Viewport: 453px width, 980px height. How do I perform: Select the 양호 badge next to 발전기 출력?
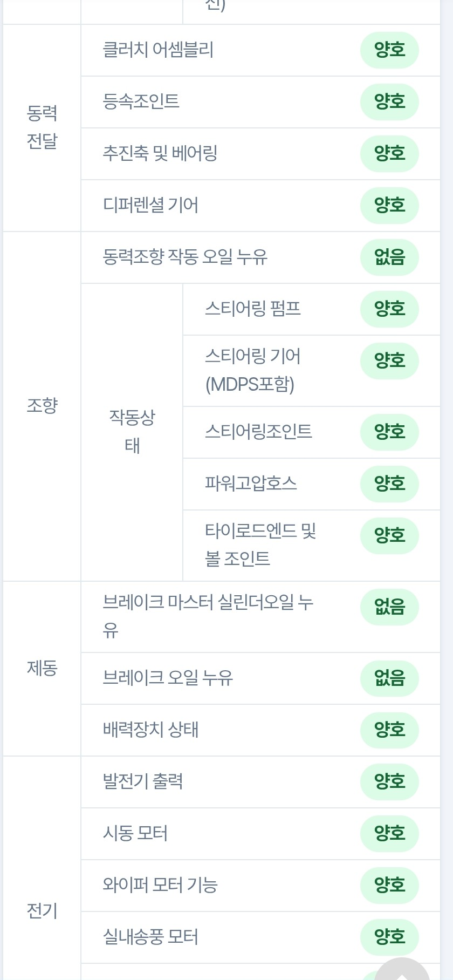click(389, 782)
